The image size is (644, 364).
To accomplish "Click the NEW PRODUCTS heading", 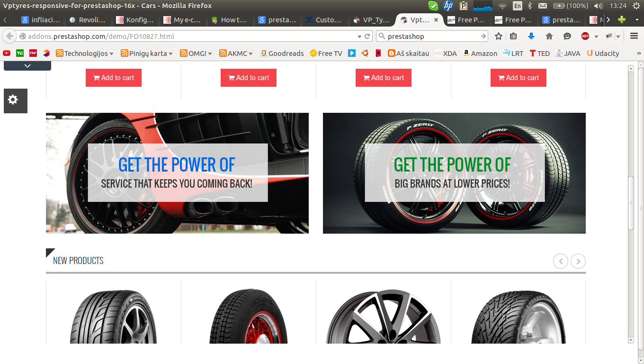I will (78, 261).
